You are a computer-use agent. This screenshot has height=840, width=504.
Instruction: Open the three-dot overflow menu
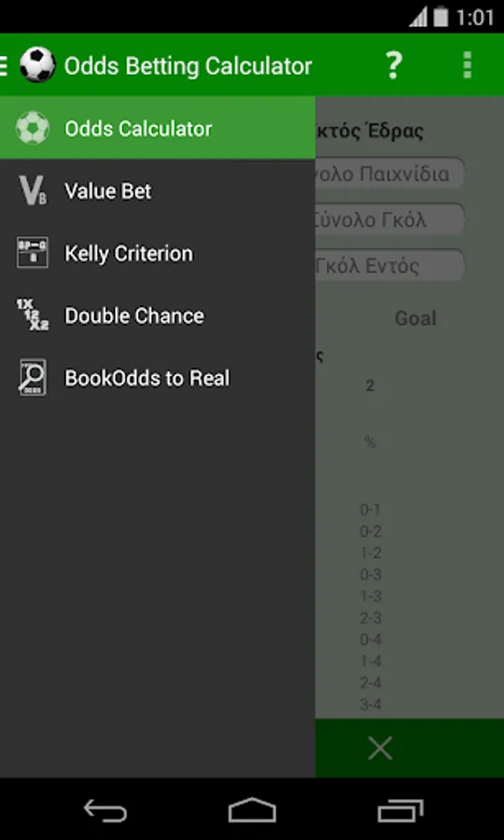467,65
